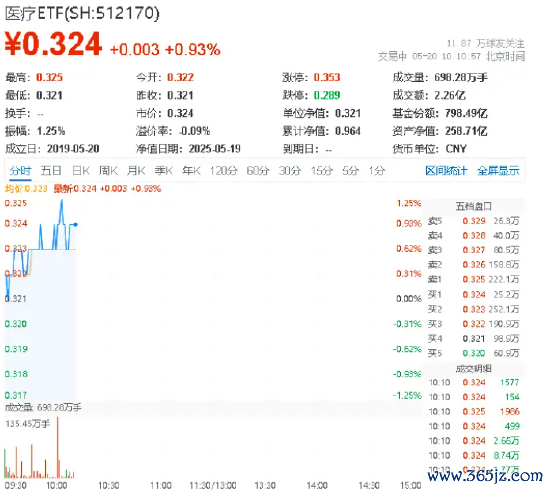The image size is (550, 491).
Task: Click the 累计净值 0.964 value
Action: pos(348,131)
